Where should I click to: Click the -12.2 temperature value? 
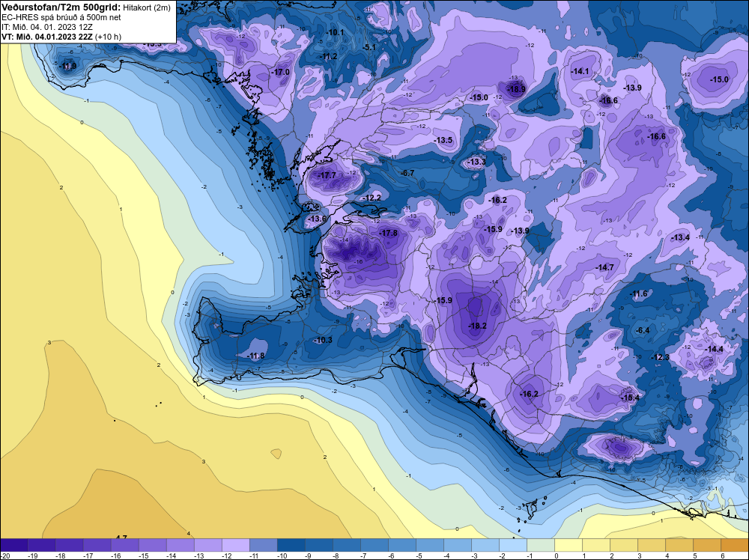tap(372, 198)
